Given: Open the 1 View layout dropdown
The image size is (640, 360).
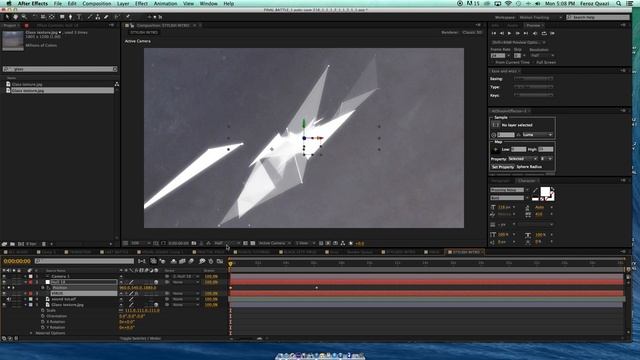Looking at the screenshot, I should pyautogui.click(x=305, y=243).
